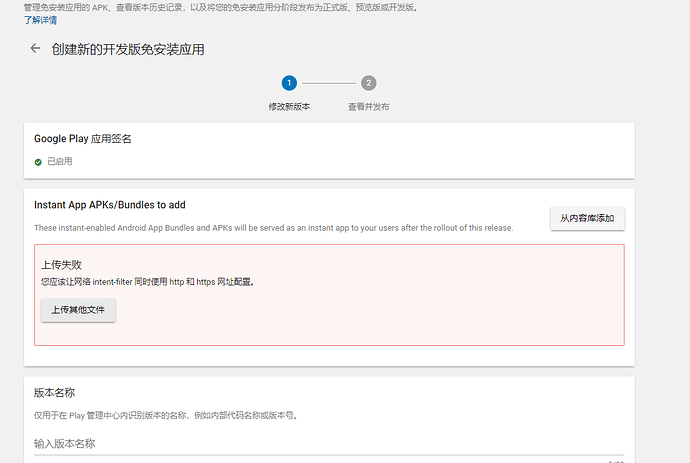
Task: Click the intent-filter http https error message
Action: click(147, 282)
